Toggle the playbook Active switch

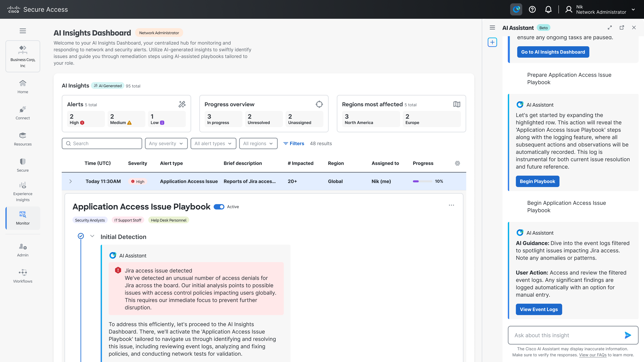tap(219, 207)
